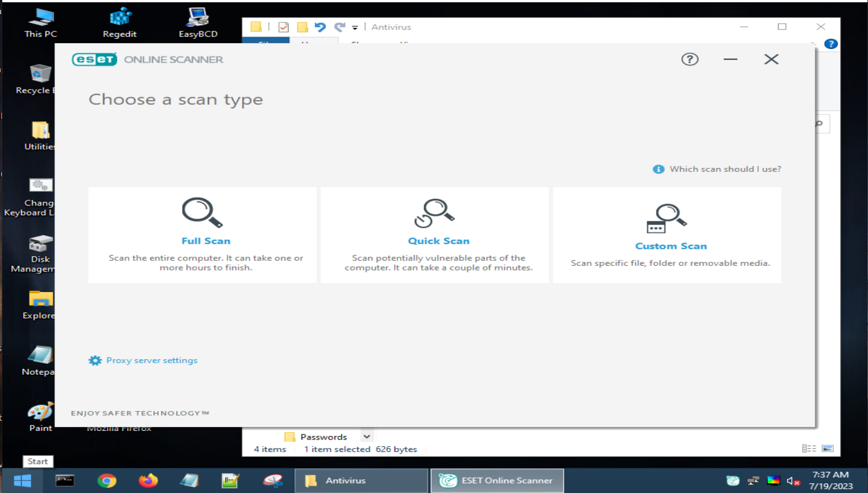This screenshot has width=868, height=493.
Task: Open the Snipping Tool taskbar icon
Action: [273, 481]
